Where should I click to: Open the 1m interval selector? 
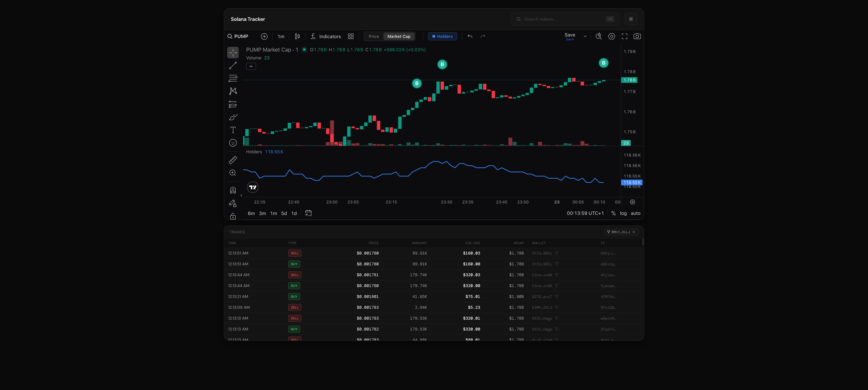pos(281,36)
